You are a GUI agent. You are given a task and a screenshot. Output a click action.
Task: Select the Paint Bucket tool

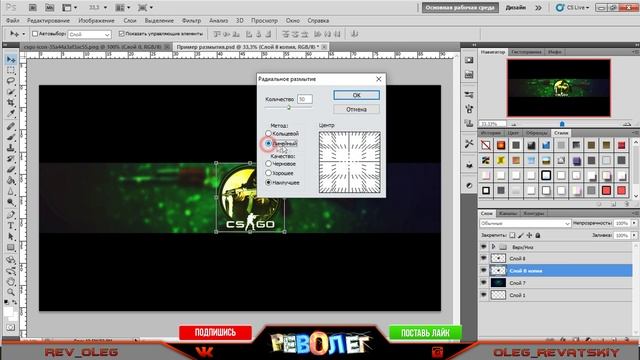point(11,180)
